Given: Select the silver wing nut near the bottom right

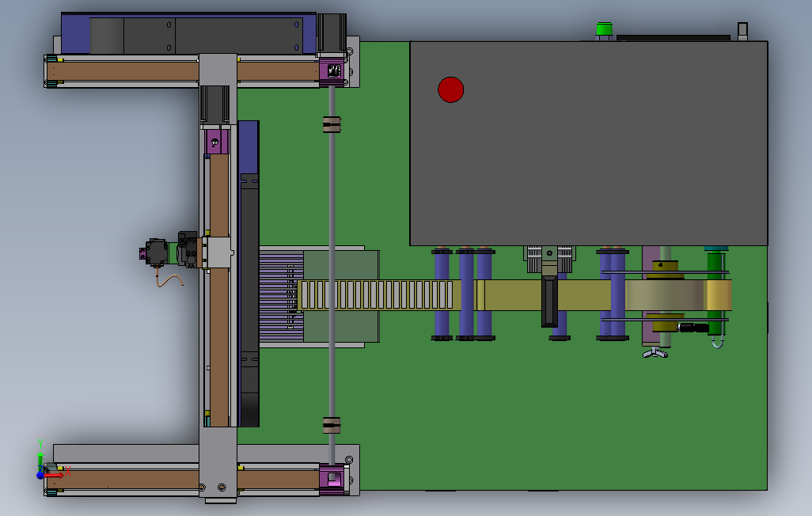Looking at the screenshot, I should click(655, 353).
